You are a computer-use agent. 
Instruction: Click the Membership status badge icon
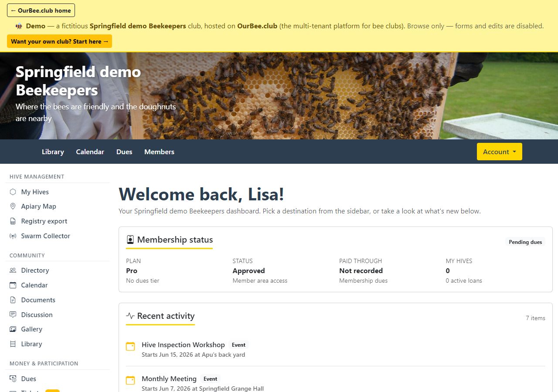tap(130, 240)
